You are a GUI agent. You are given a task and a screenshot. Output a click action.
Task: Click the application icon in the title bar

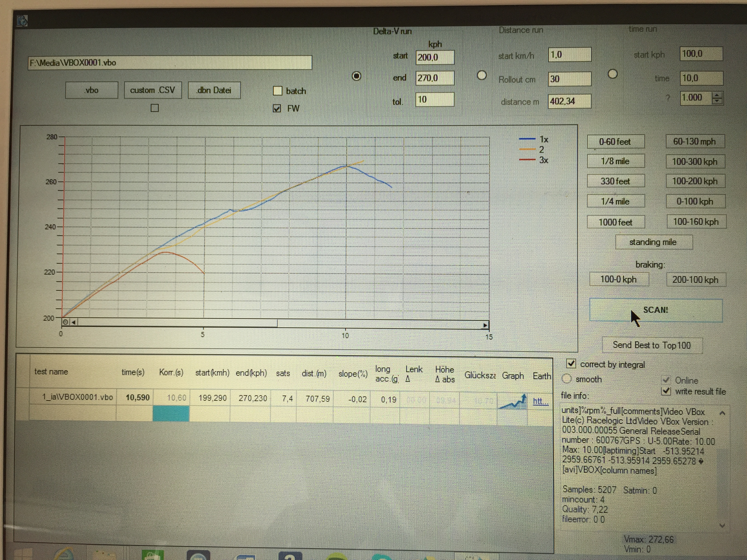pos(22,21)
